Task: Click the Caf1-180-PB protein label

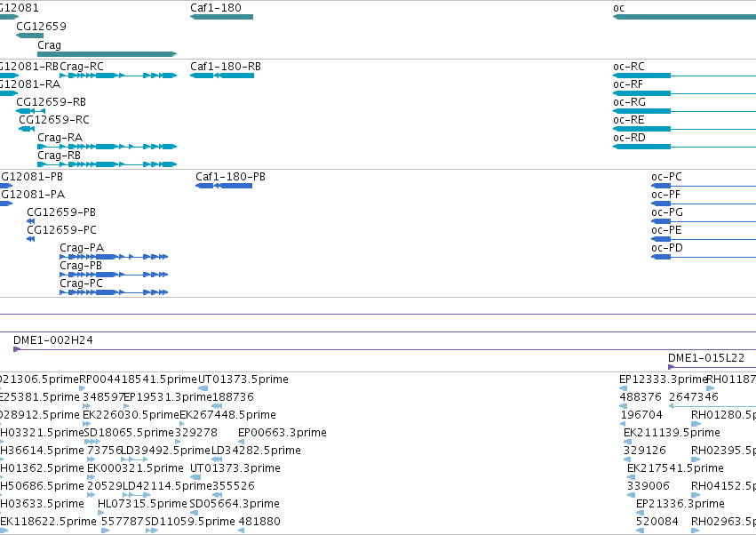Action: [x=230, y=177]
